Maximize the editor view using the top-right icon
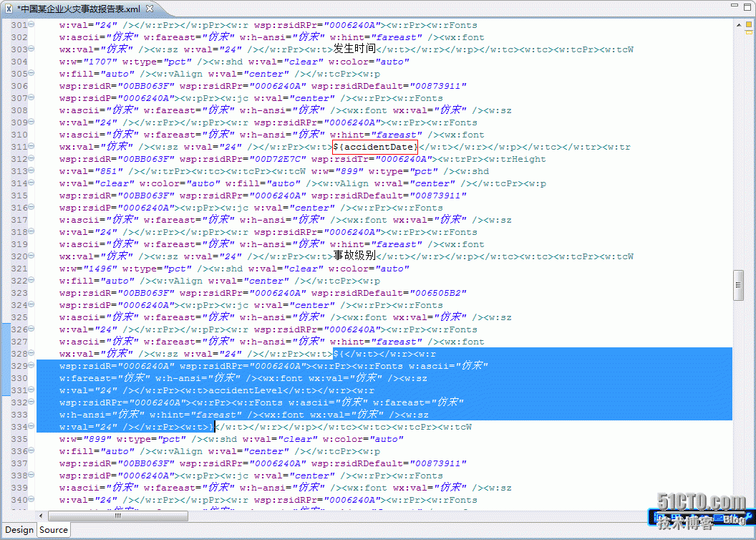The height and width of the screenshot is (540, 756). point(747,6)
